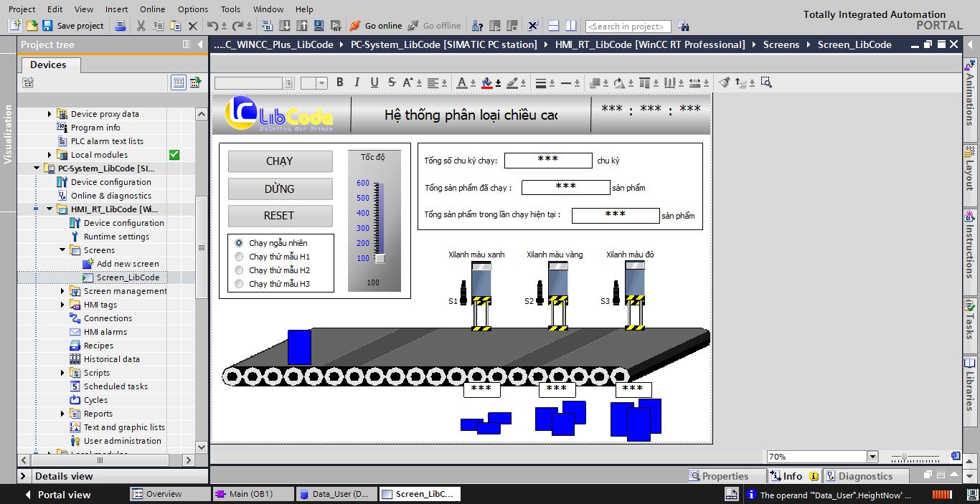This screenshot has width=980, height=504.
Task: Click the Search binoculars icon
Action: [684, 27]
